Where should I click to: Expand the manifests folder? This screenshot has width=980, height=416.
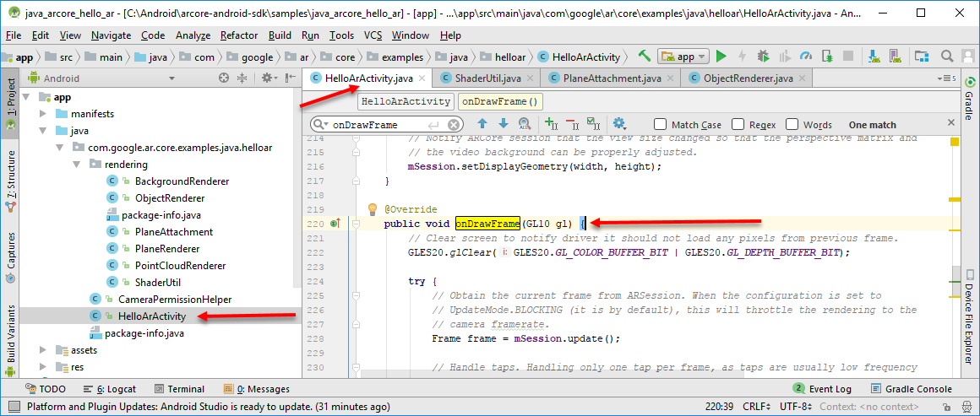pos(42,114)
